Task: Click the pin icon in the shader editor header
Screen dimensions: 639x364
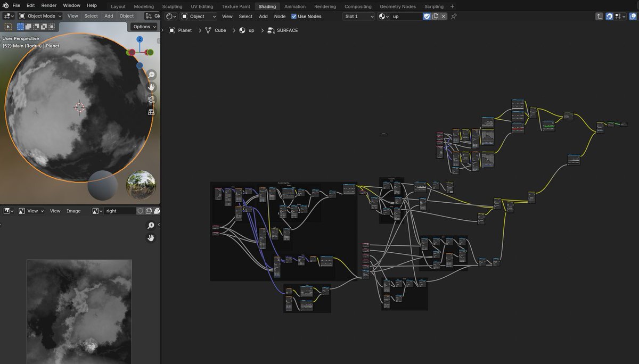Action: point(454,16)
